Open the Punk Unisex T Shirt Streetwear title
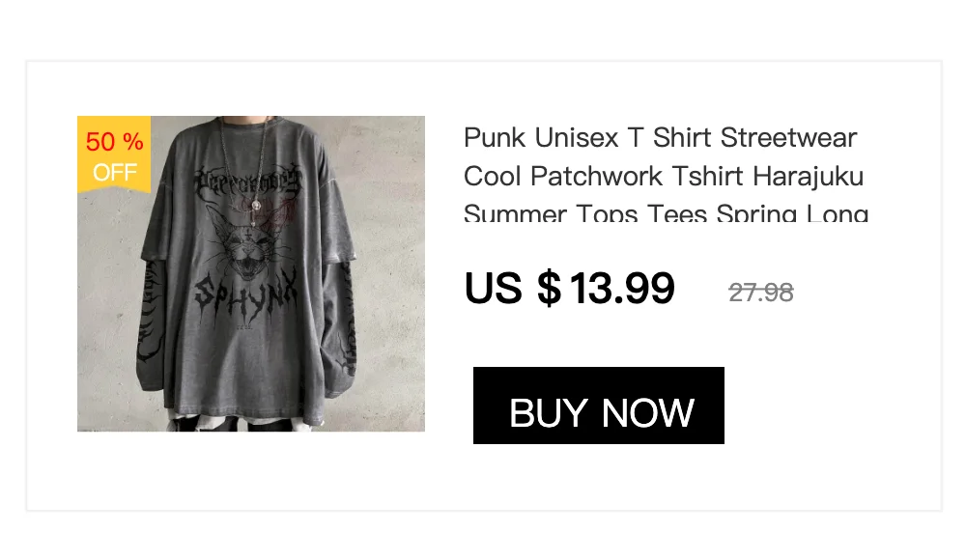Viewport: 966px width, 560px height. coord(660,137)
